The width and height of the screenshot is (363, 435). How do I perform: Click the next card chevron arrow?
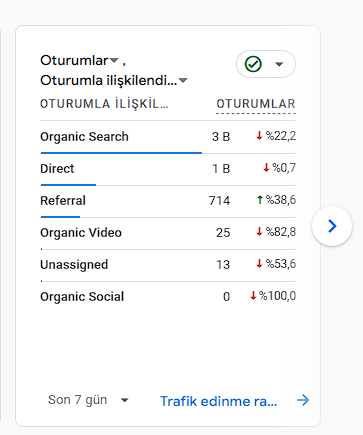[332, 226]
